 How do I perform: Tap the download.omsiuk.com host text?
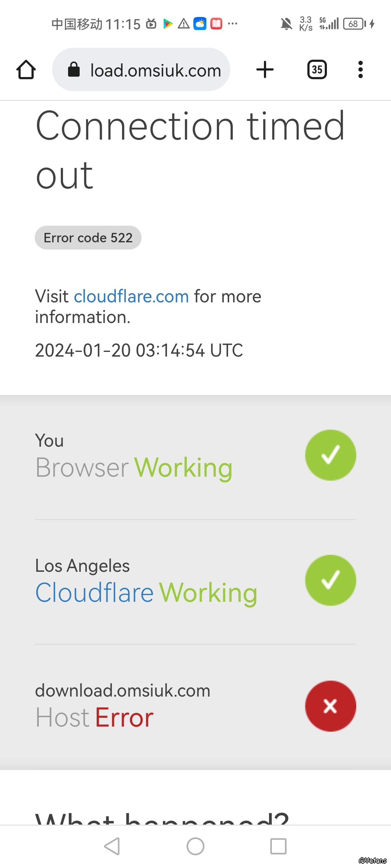[122, 691]
